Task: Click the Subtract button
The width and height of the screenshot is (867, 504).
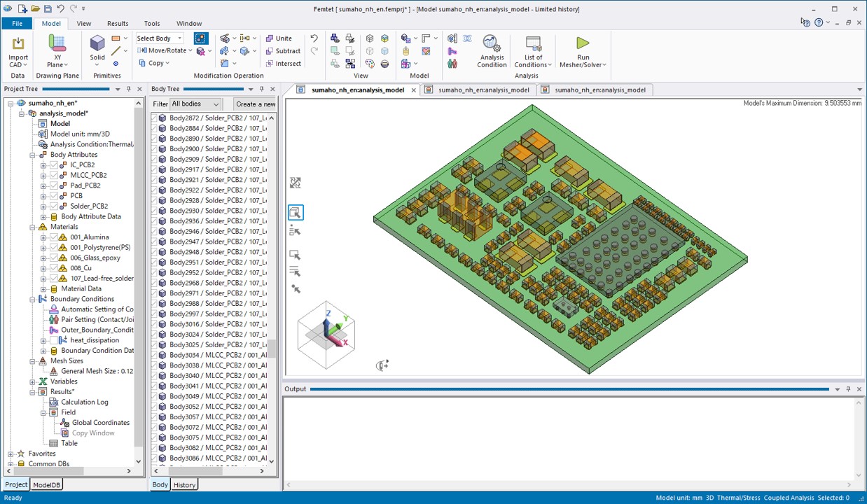Action: click(x=282, y=51)
